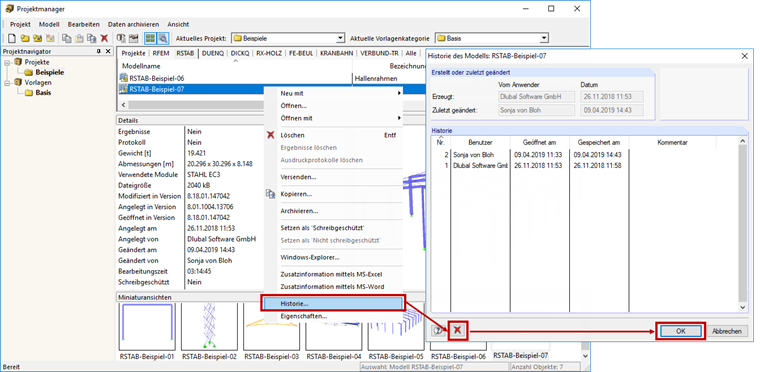Click the archive data toolbar icon

pyautogui.click(x=122, y=38)
